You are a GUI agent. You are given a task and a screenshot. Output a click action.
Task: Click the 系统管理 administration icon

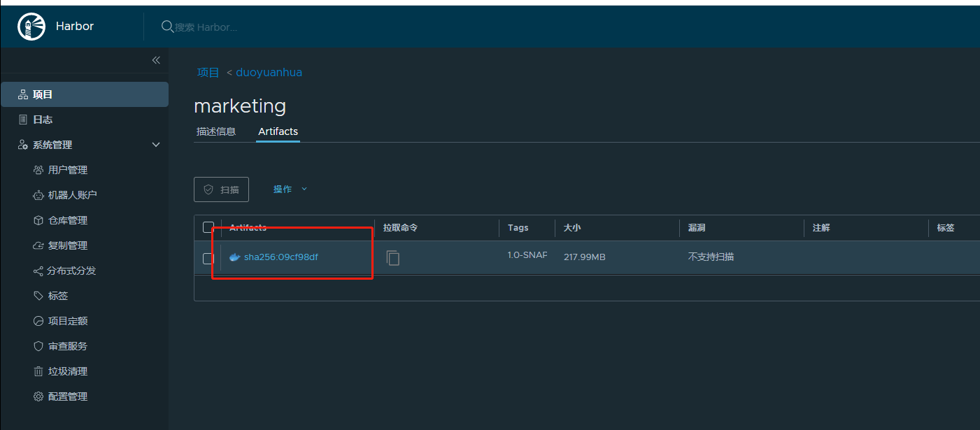(23, 145)
